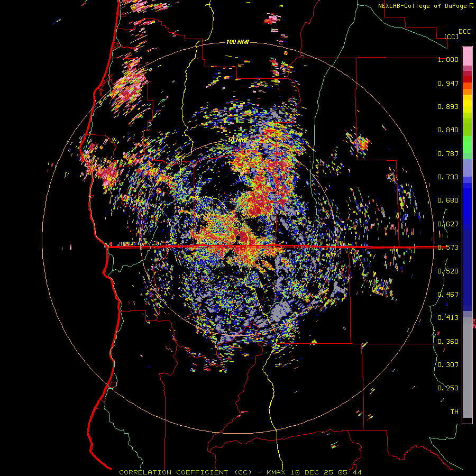The image size is (476, 476).
Task: Click the 100 NMI range ring label
Action: 237,42
